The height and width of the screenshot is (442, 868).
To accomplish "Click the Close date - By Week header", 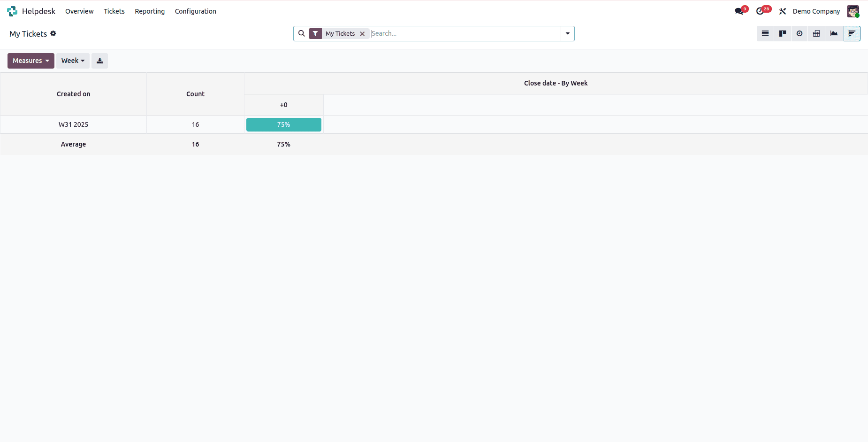I will [x=556, y=83].
